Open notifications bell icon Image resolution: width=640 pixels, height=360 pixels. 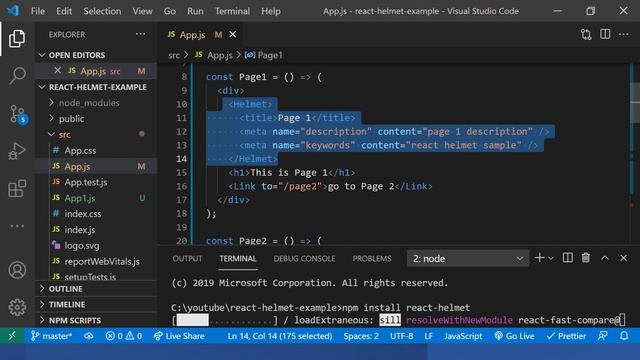coord(624,336)
